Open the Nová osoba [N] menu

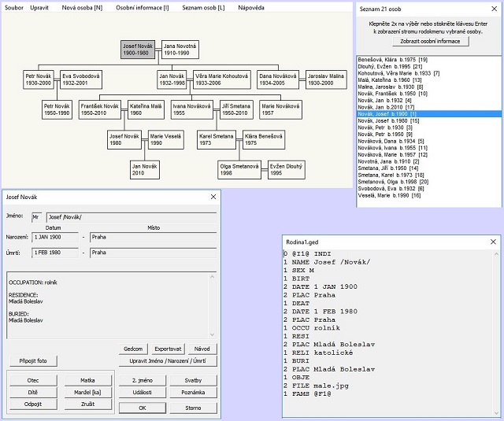click(82, 6)
